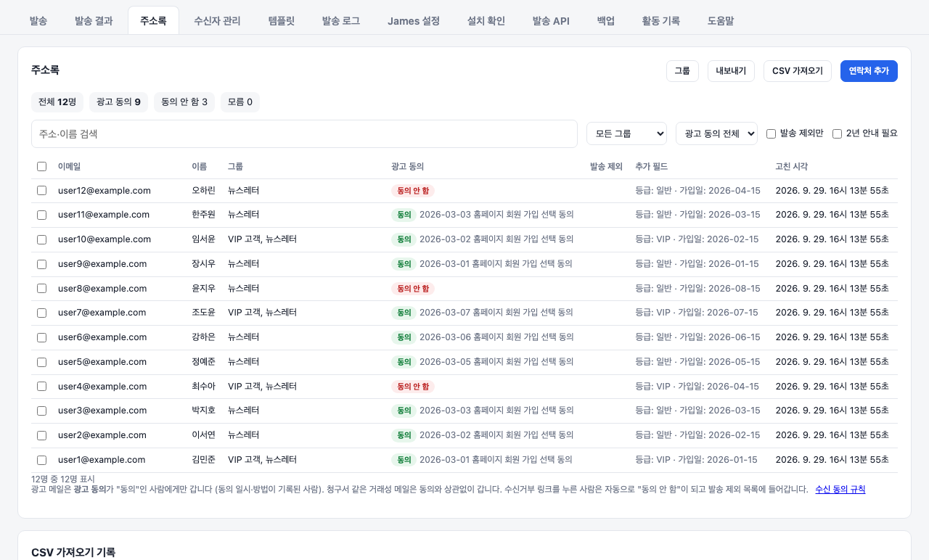The image size is (929, 560).
Task: Click the name 장시우
Action: (204, 264)
